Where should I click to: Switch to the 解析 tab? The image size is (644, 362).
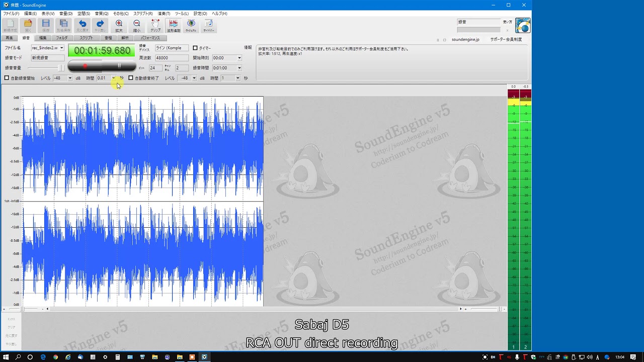125,38
